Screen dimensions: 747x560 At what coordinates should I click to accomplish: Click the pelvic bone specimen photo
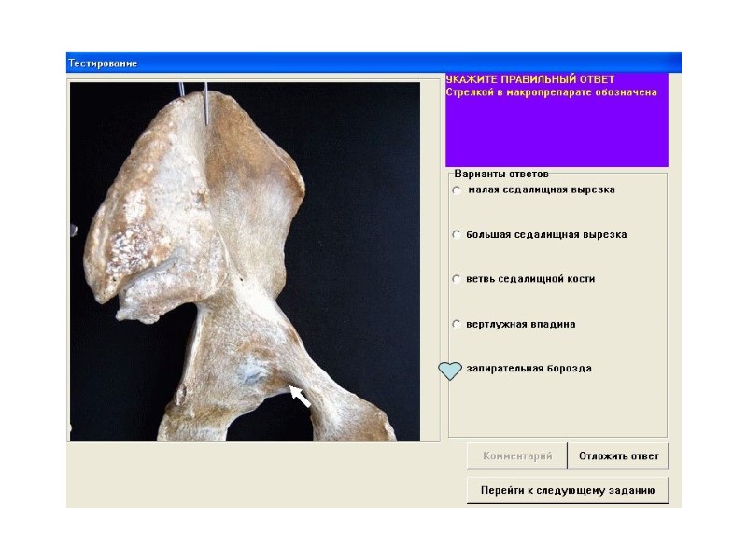pos(245,261)
